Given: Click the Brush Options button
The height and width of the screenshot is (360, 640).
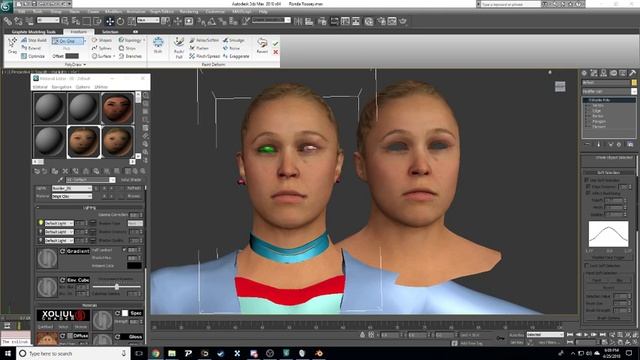Looking at the screenshot, I should pos(608,318).
